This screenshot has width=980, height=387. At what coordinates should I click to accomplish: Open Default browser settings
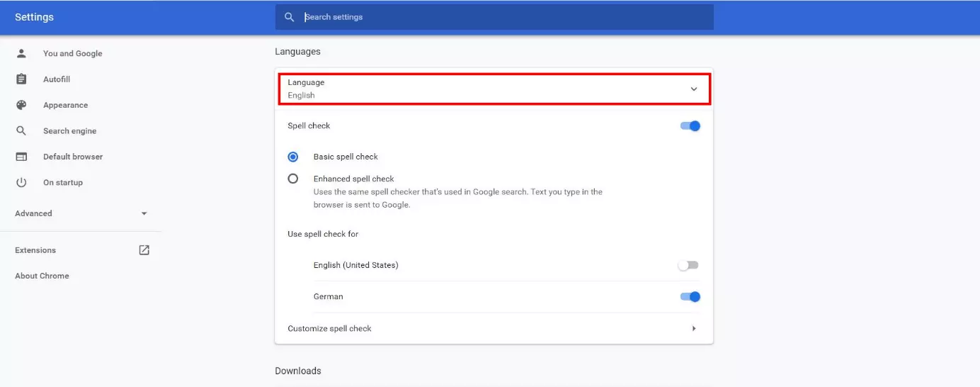coord(73,157)
